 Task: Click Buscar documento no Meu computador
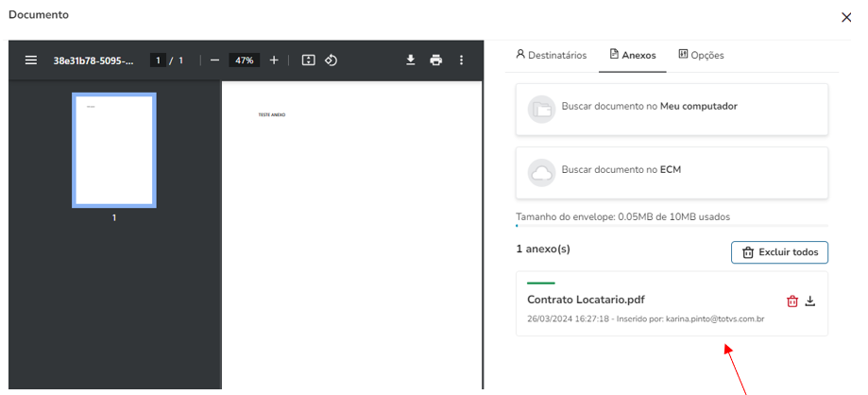coord(672,107)
